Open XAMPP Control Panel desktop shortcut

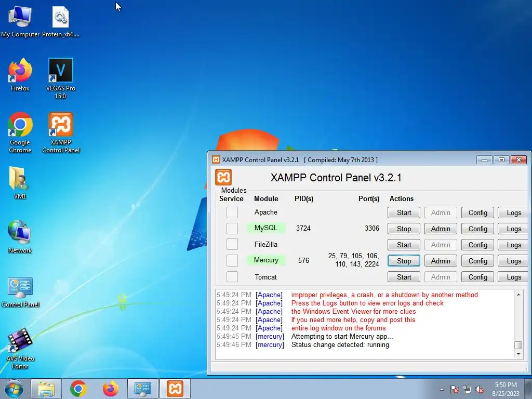61,132
